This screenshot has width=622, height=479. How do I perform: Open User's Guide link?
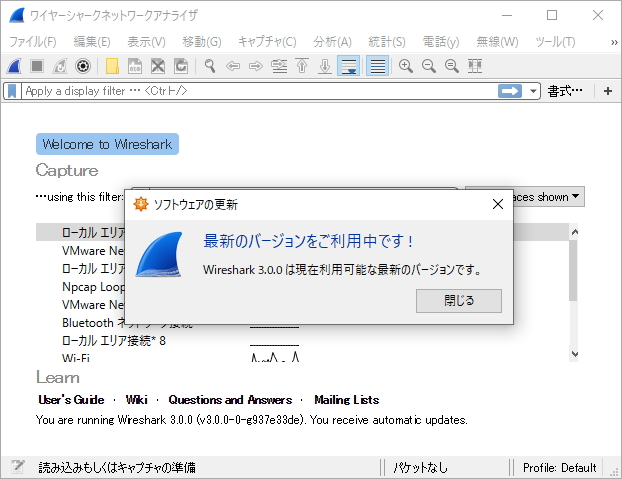pos(71,400)
